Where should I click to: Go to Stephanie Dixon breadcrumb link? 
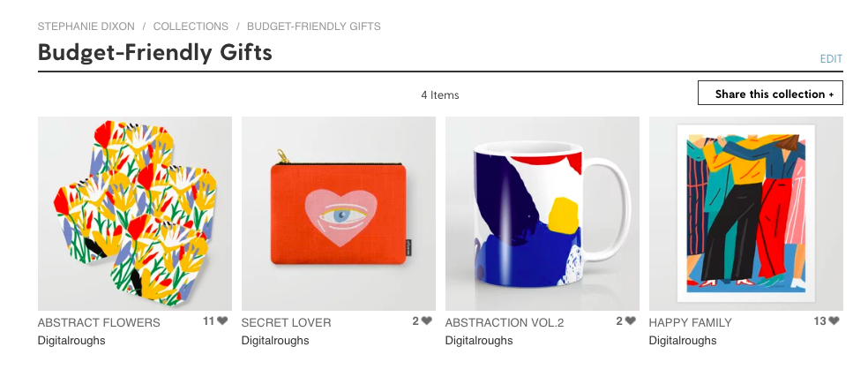click(x=86, y=26)
